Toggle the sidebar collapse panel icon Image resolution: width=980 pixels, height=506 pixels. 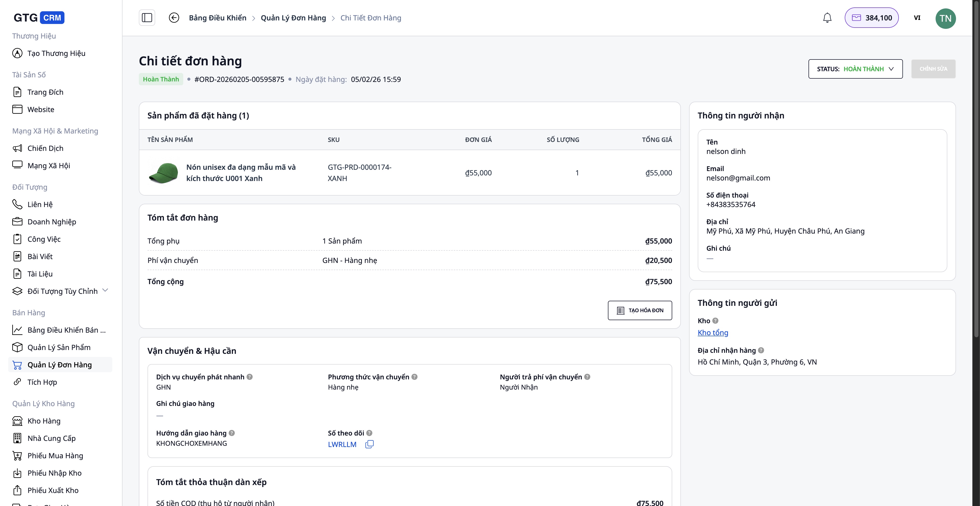coord(147,18)
